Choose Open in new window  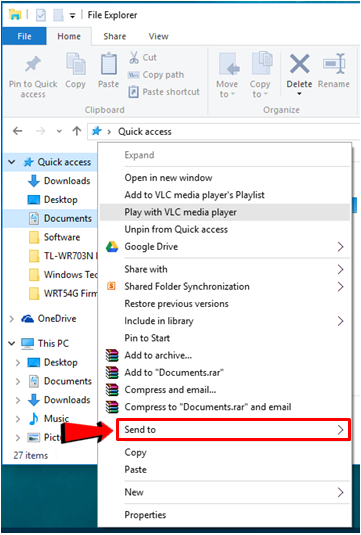225,177
